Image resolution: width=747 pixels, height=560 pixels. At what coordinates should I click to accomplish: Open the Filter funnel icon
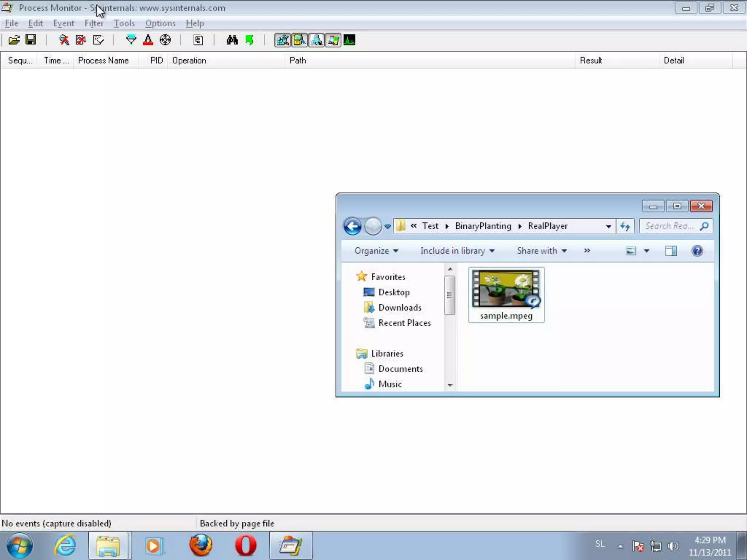131,40
